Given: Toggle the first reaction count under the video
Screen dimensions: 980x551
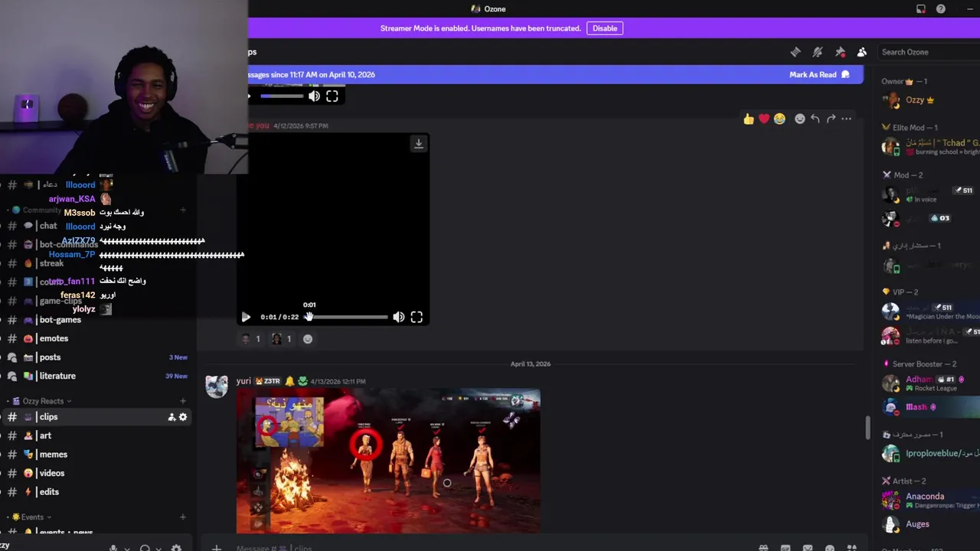Looking at the screenshot, I should pos(252,339).
